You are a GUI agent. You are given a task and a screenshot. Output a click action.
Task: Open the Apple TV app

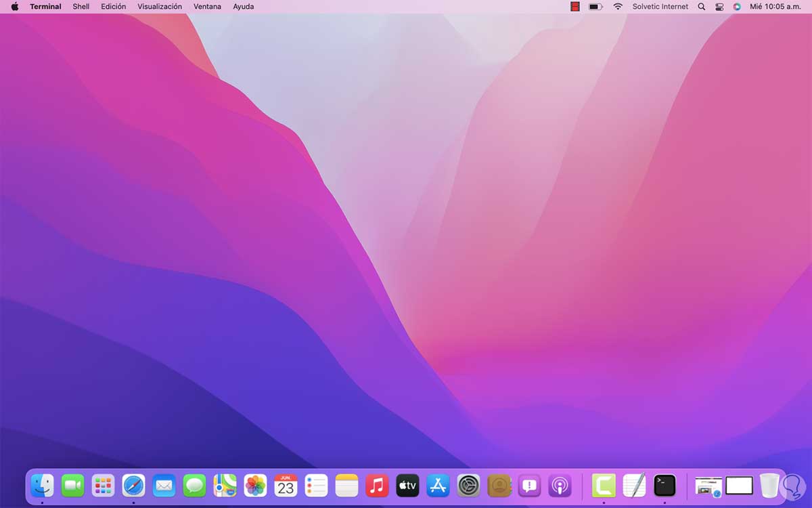point(407,486)
